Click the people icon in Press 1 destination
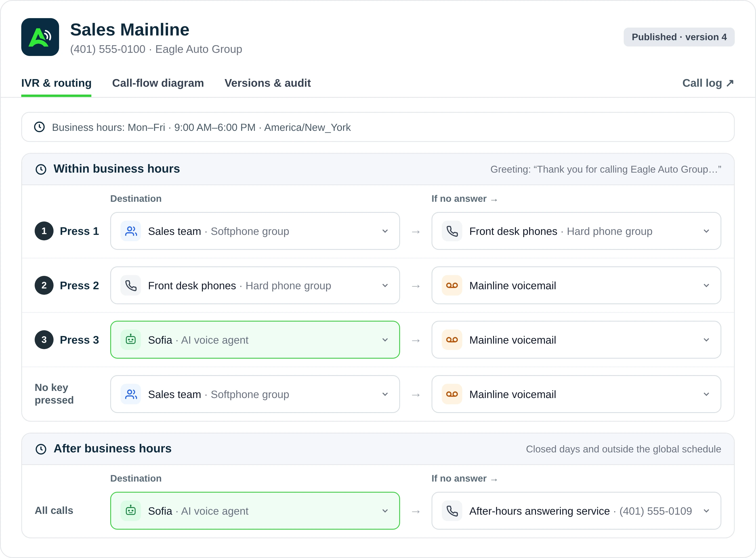 click(131, 231)
